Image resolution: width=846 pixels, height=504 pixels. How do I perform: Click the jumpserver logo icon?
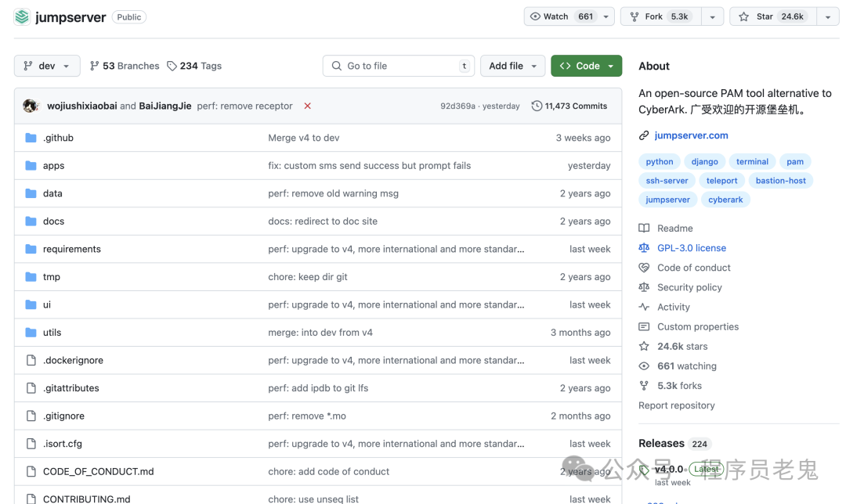click(x=22, y=16)
